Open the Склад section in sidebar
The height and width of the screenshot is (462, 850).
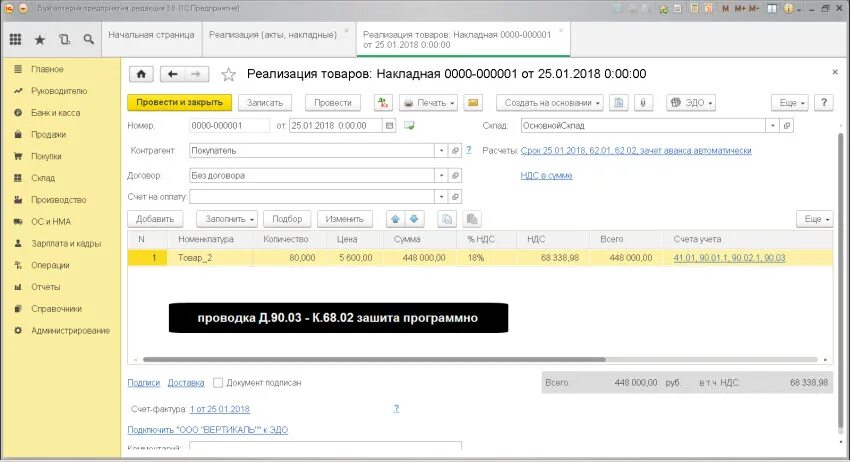click(x=43, y=178)
